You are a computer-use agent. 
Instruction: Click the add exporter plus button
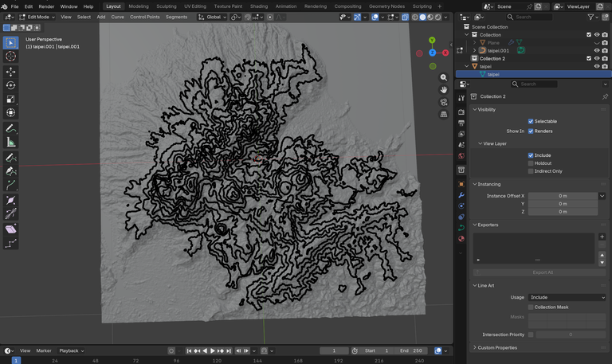coord(602,237)
